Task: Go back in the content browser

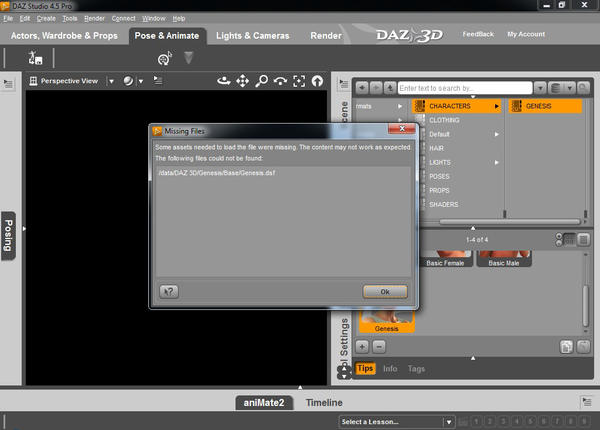Action: (362, 88)
